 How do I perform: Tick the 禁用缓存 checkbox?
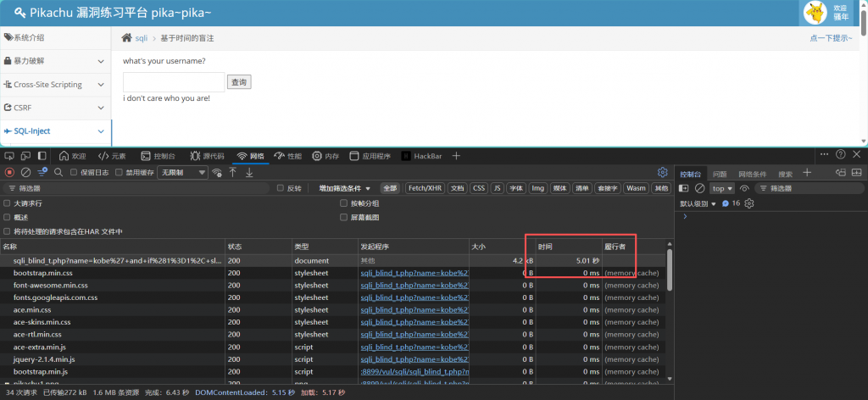click(x=120, y=172)
